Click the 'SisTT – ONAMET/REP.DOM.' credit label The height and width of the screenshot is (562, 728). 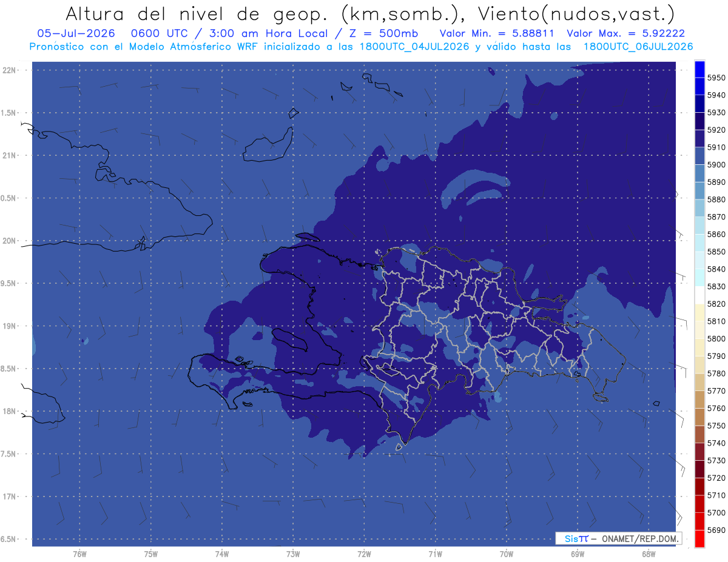pyautogui.click(x=618, y=538)
